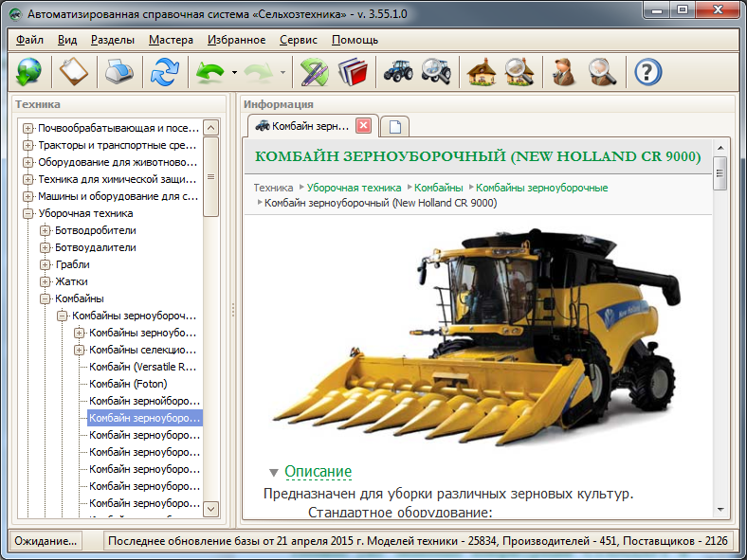The height and width of the screenshot is (560, 747).
Task: Select the Грабли tree item
Action: (x=72, y=264)
